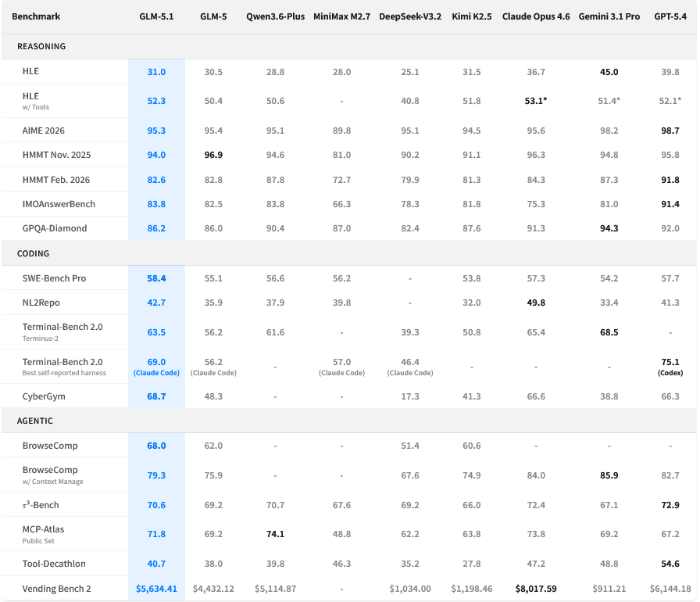The height and width of the screenshot is (602, 700).
Task: Click the Best self-reported harness subtitle
Action: 64,373
